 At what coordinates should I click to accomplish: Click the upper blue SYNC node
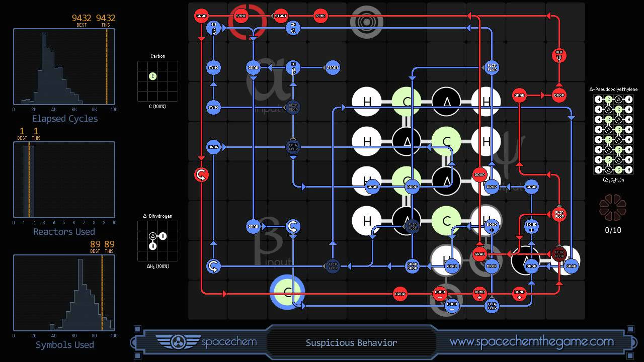tap(214, 67)
